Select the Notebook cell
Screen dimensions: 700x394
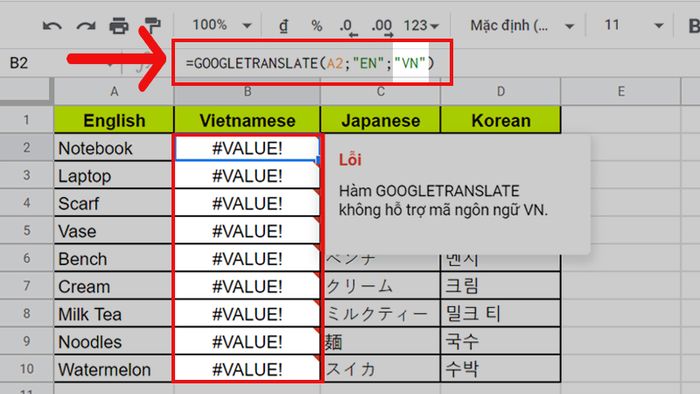point(114,148)
